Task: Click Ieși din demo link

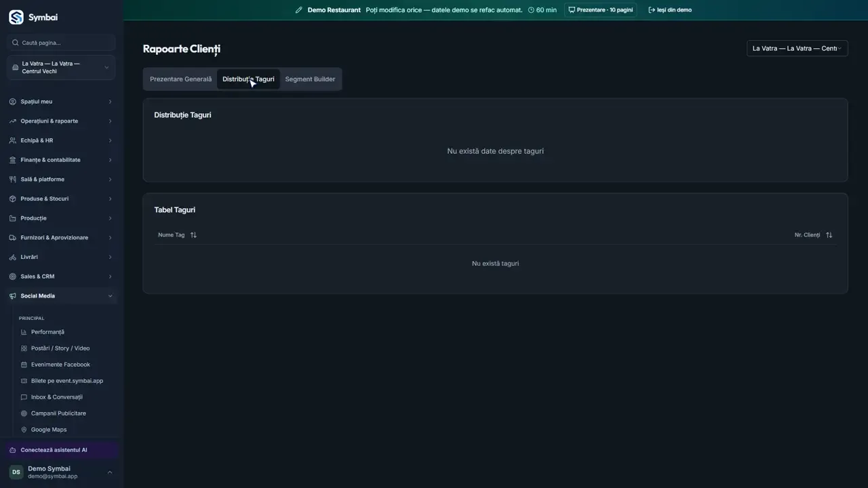Action: coord(670,10)
